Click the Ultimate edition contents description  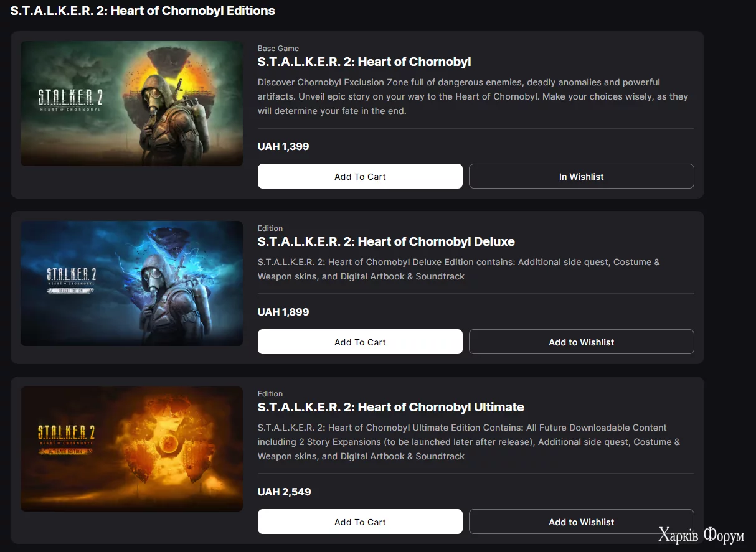pyautogui.click(x=468, y=442)
